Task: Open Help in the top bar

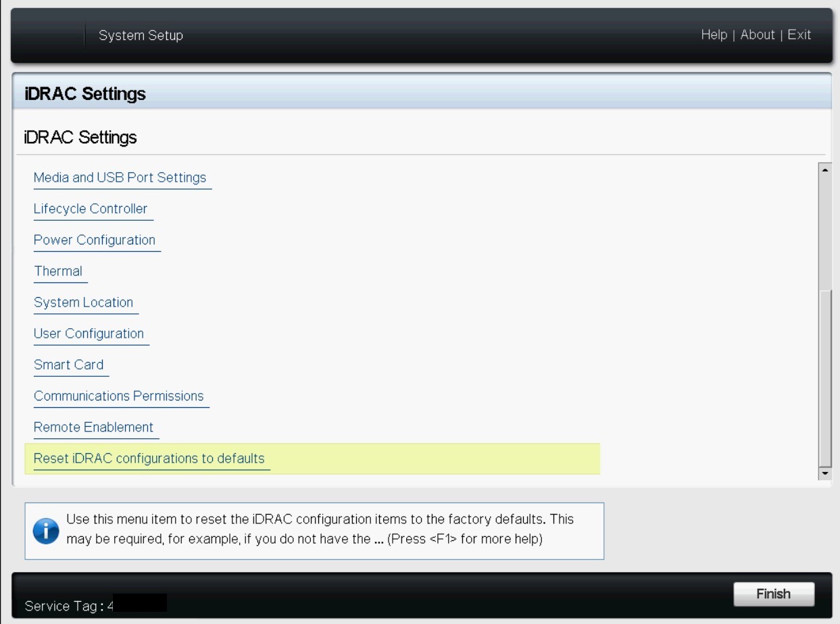Action: coord(714,34)
